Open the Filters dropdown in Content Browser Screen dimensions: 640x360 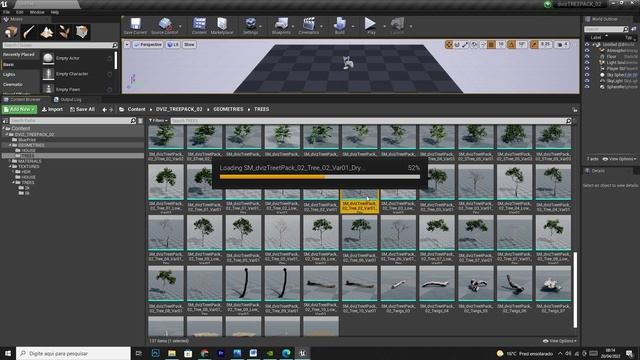click(158, 121)
